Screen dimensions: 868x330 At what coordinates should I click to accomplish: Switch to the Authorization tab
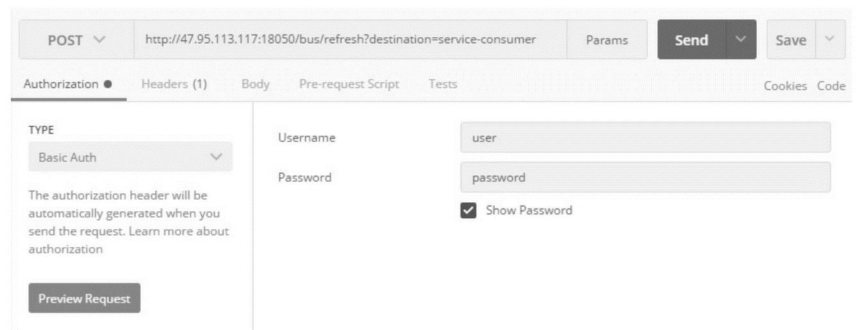(x=68, y=84)
